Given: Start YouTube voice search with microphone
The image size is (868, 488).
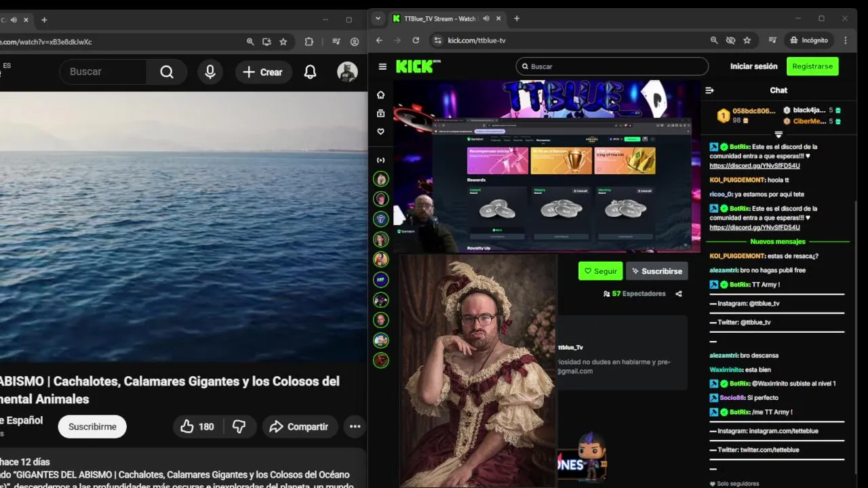Looking at the screenshot, I should [210, 72].
